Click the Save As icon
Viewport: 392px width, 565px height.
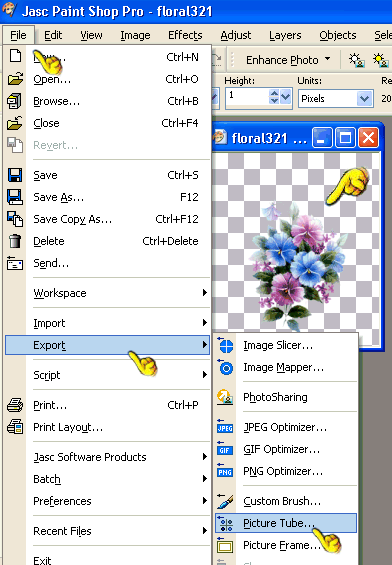pos(15,197)
